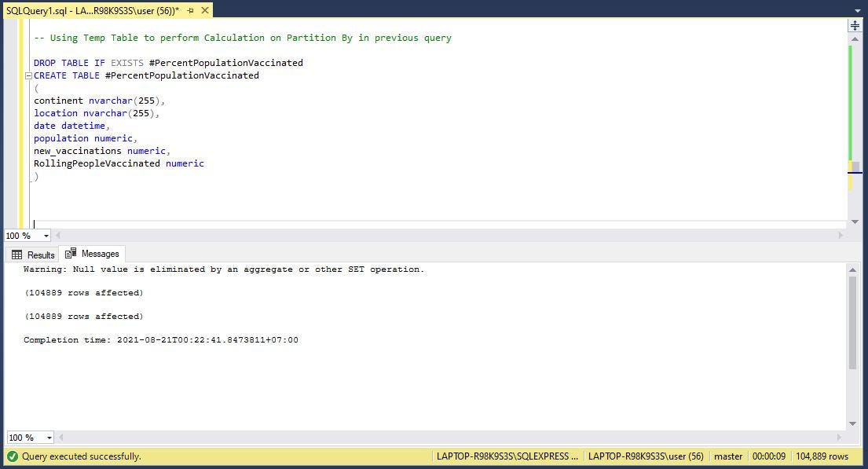The image size is (868, 469).
Task: Click the 00:00:09 elapsed time entry
Action: (x=768, y=456)
